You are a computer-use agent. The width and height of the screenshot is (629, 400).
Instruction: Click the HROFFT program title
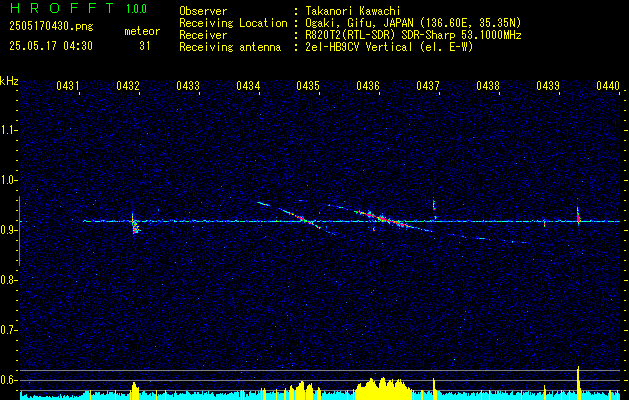coord(61,8)
